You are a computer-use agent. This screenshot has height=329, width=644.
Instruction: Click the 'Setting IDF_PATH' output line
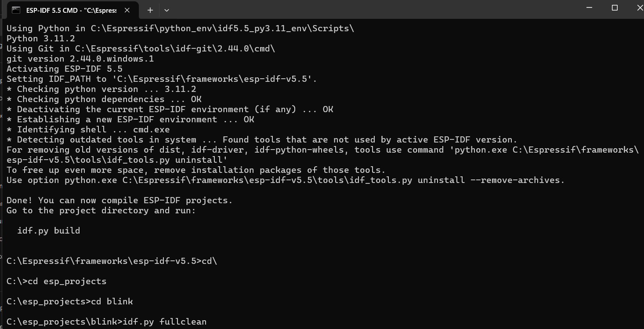161,79
